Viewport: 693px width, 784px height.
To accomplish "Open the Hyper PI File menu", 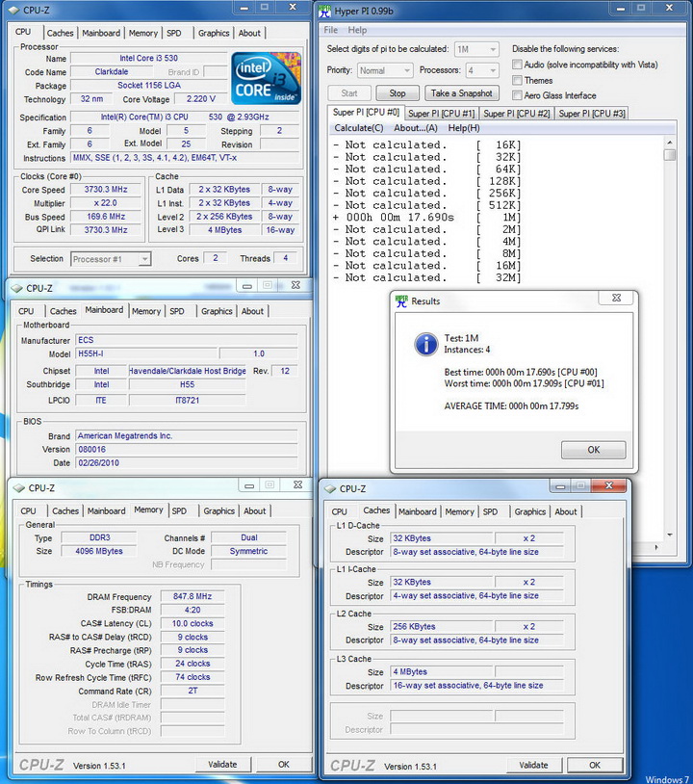I will (x=331, y=30).
